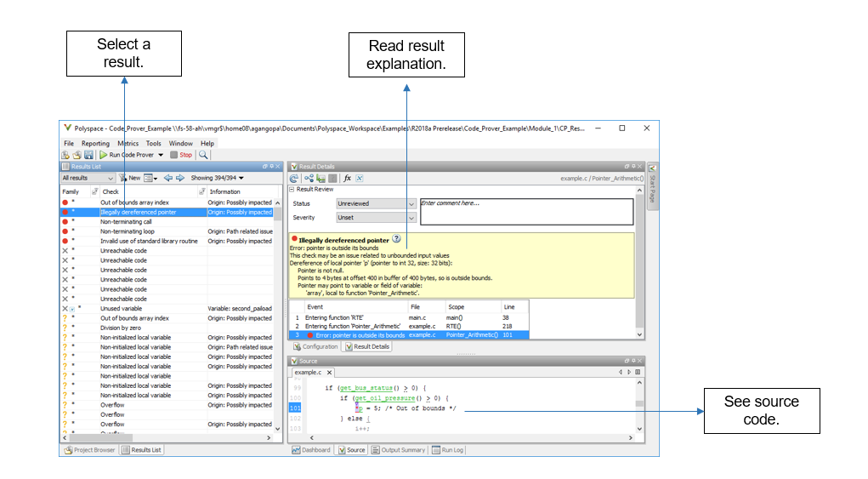Click the call graph icon in Result Details

click(309, 179)
